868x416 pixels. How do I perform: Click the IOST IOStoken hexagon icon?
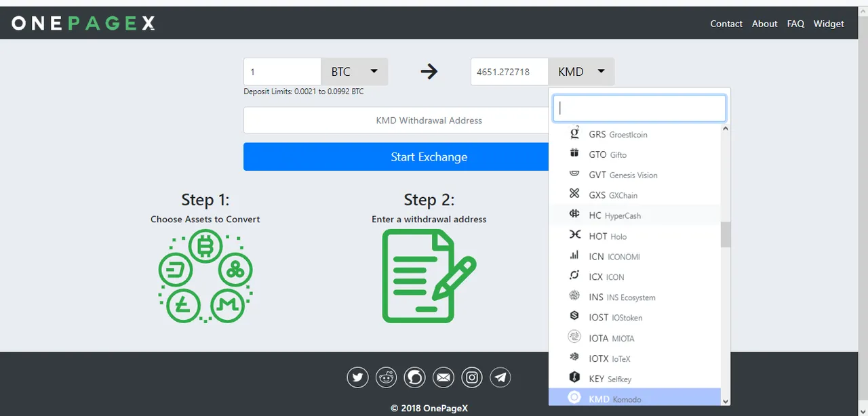click(x=574, y=316)
